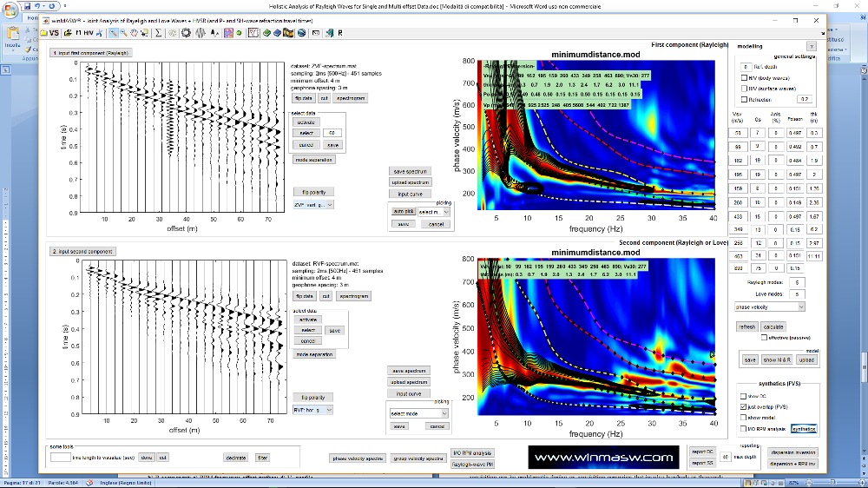Click group velocity spectra button

point(418,458)
